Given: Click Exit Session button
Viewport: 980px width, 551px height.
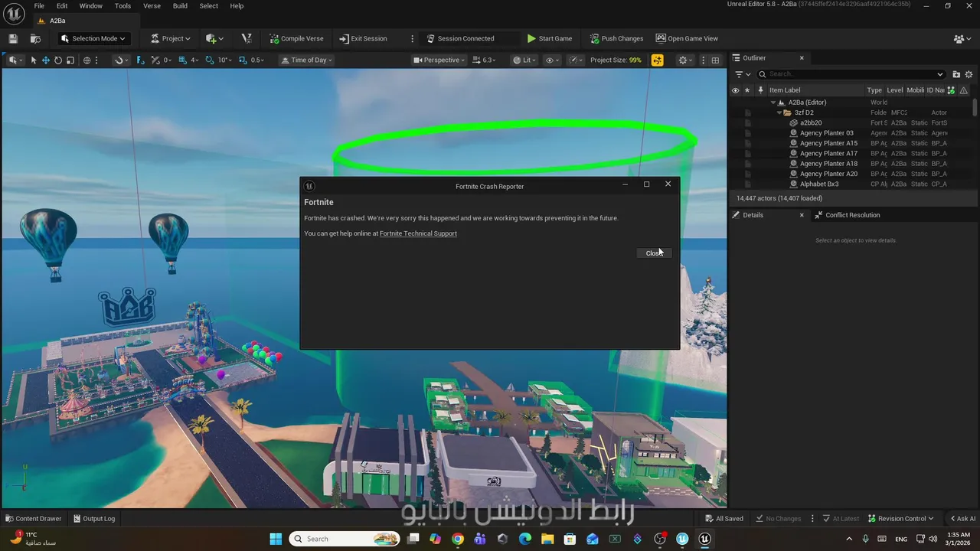Looking at the screenshot, I should tap(363, 38).
